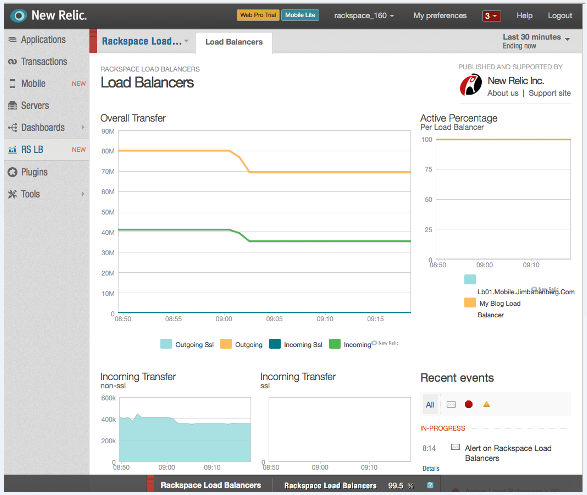Image resolution: width=587 pixels, height=495 pixels.
Task: Toggle the My Blog Load Balancer swatch
Action: [x=470, y=303]
